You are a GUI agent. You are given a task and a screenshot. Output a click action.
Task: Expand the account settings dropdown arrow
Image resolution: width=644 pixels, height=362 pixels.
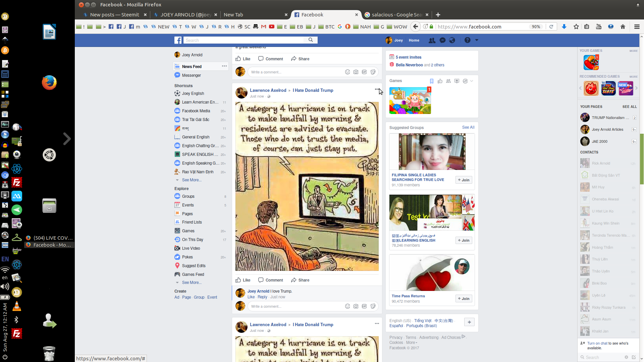(477, 40)
